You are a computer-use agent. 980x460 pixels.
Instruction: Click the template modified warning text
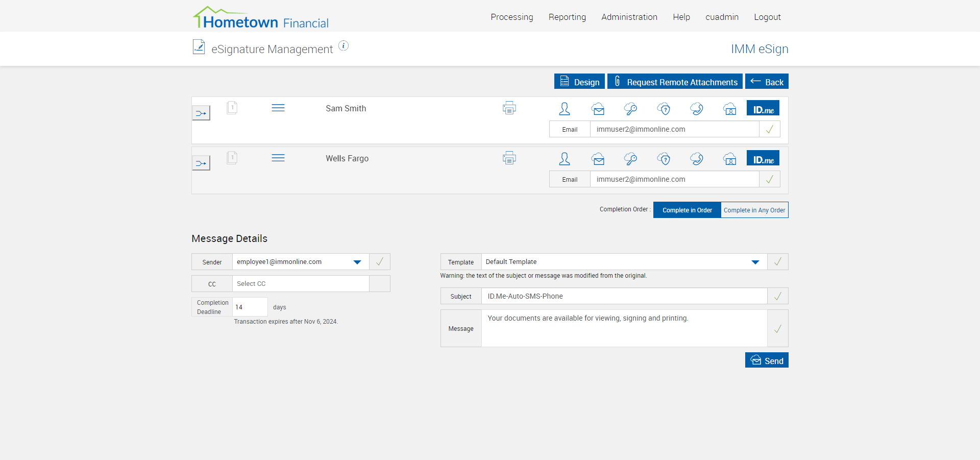(x=544, y=276)
